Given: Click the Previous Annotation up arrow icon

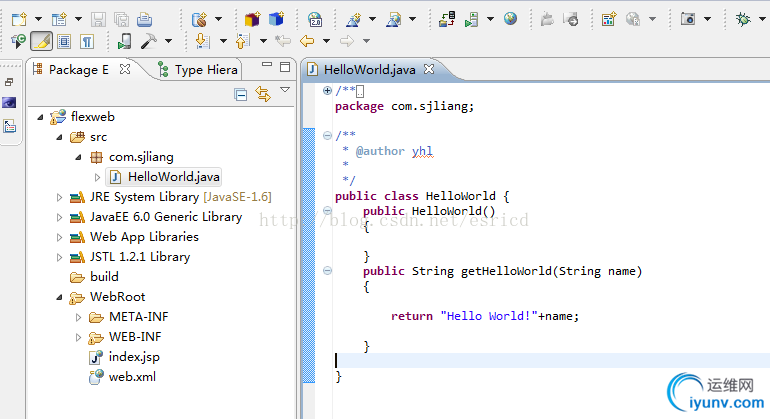Looking at the screenshot, I should (x=243, y=41).
